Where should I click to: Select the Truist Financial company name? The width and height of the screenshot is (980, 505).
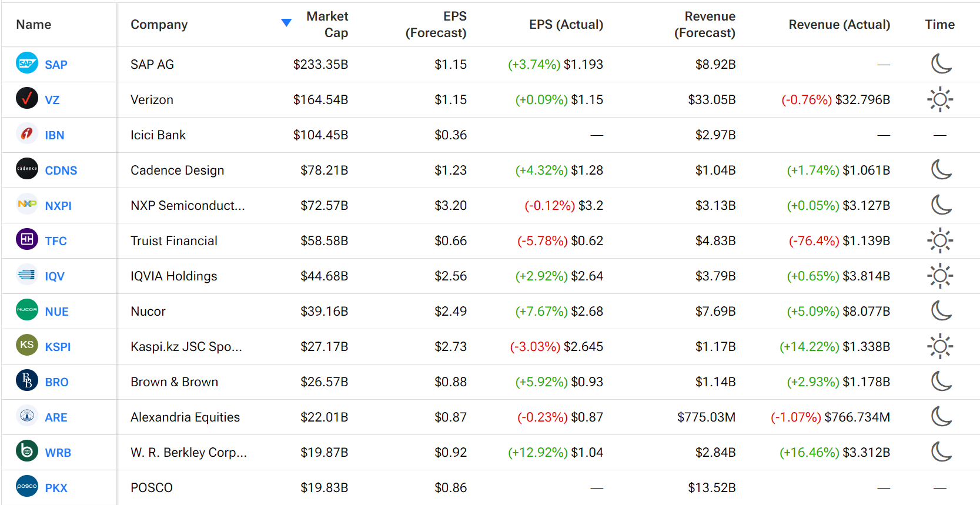pos(174,241)
